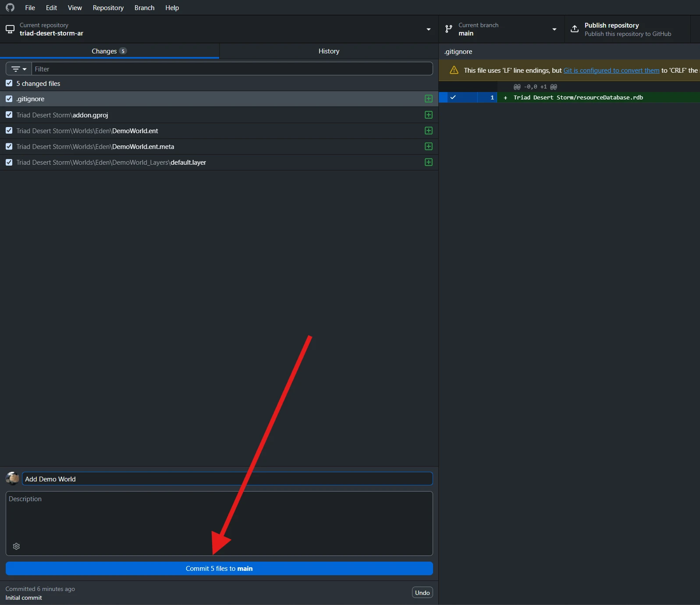700x605 pixels.
Task: Uncheck the DemoWorld.ent.meta file checkbox
Action: (x=9, y=146)
